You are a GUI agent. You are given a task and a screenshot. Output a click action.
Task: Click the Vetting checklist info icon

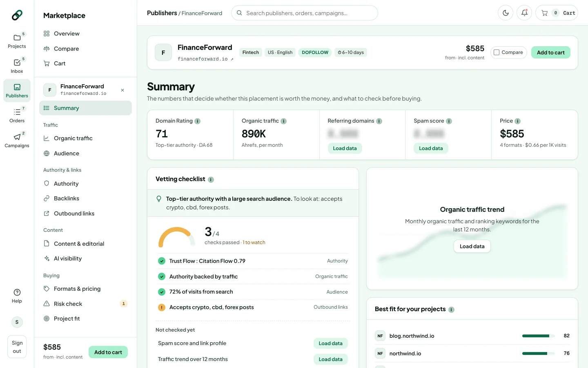[211, 180]
